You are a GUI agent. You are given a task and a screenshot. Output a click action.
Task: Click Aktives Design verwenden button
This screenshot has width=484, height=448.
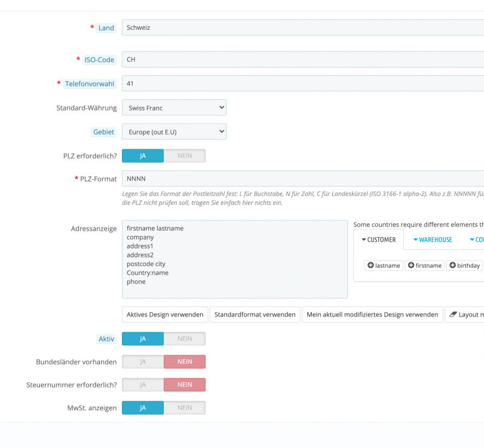[165, 314]
